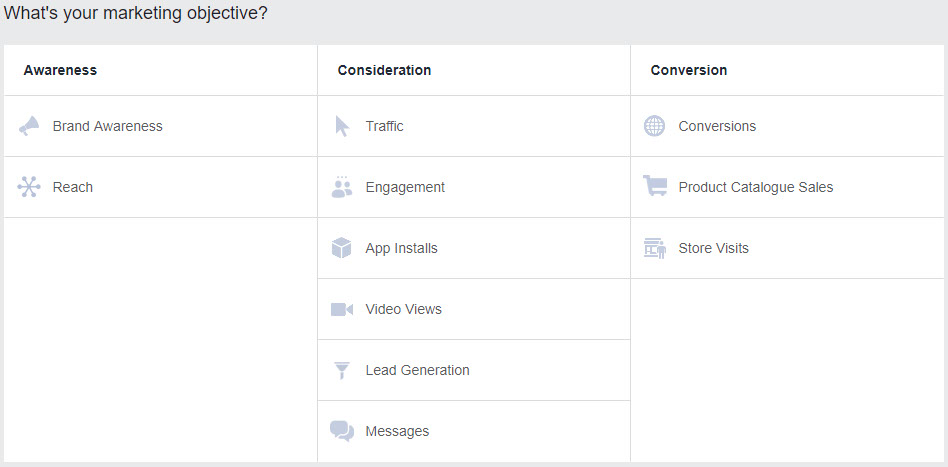This screenshot has height=467, width=948.
Task: Click the Awareness column header
Action: 60,70
